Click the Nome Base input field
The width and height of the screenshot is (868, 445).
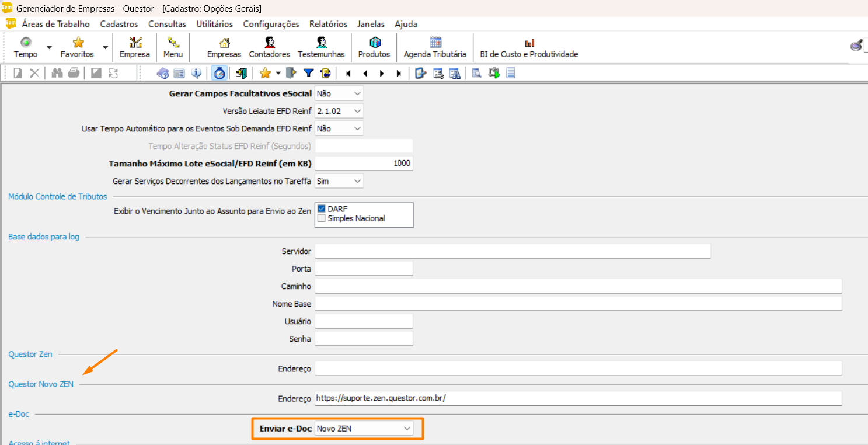(x=578, y=304)
